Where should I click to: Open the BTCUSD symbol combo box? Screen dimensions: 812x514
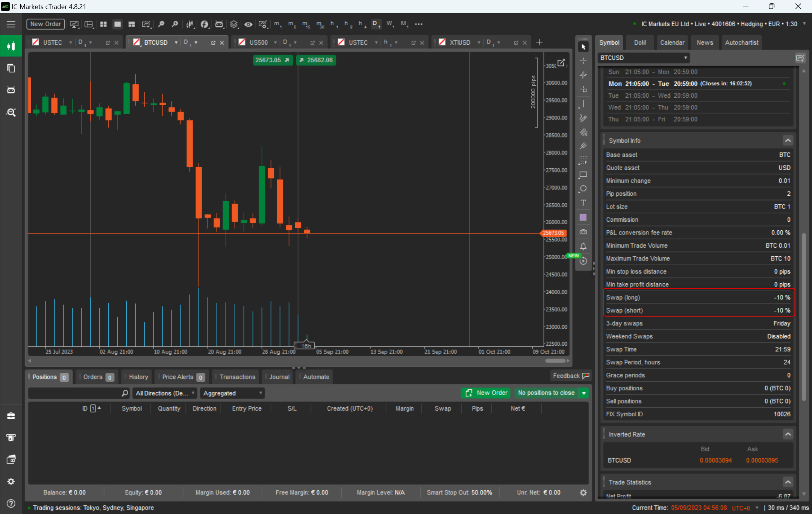click(x=644, y=58)
